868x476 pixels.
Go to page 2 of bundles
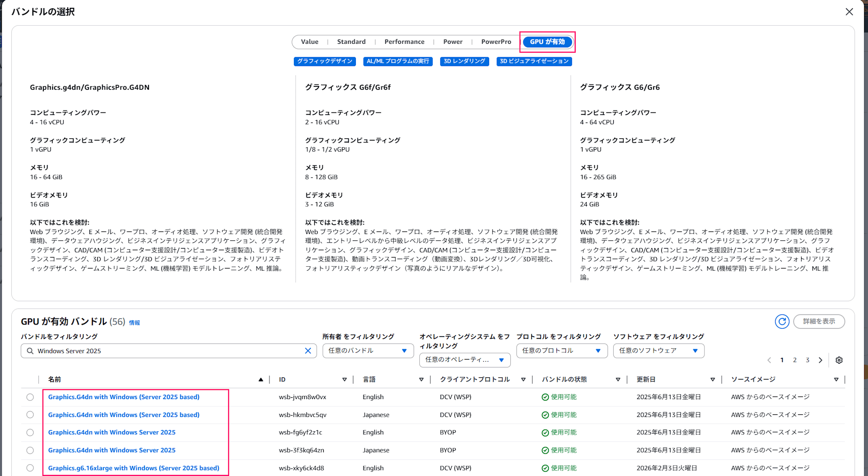click(x=795, y=360)
